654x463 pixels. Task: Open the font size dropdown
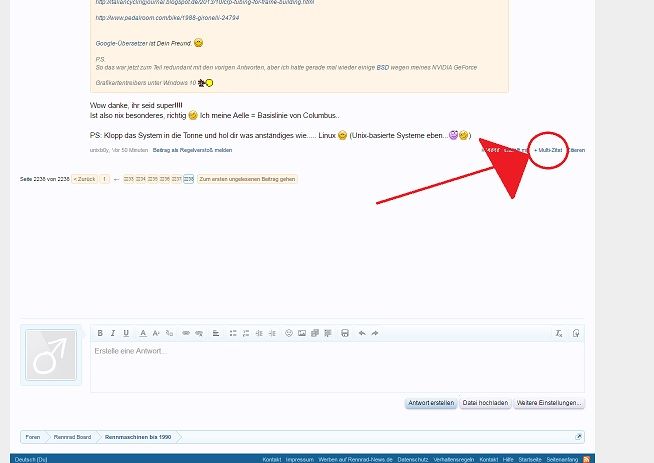[156, 333]
